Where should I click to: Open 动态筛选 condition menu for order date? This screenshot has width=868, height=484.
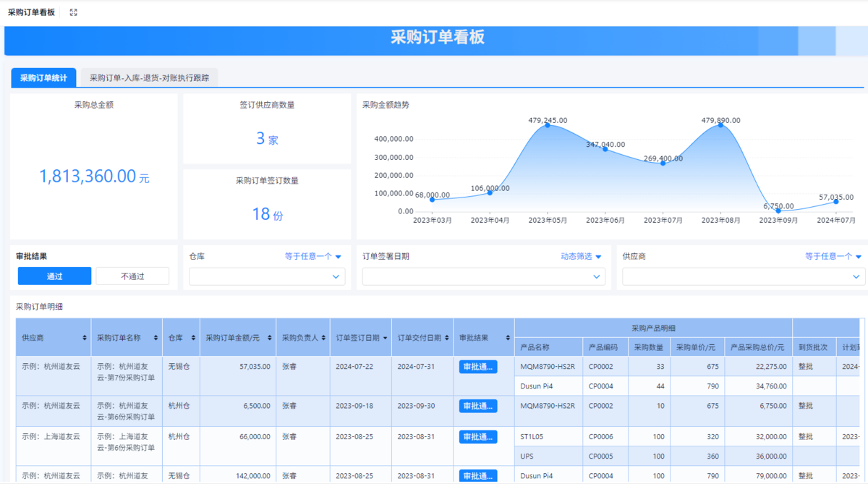pos(581,256)
